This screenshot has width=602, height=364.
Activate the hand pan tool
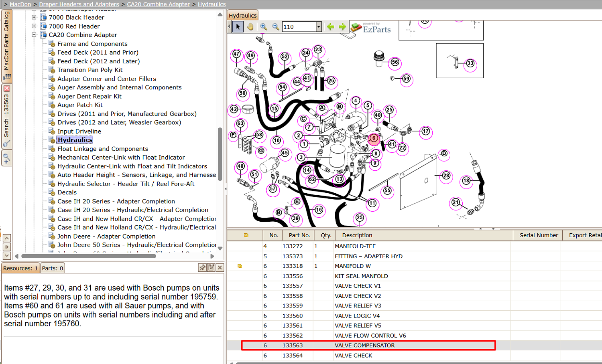coord(250,27)
